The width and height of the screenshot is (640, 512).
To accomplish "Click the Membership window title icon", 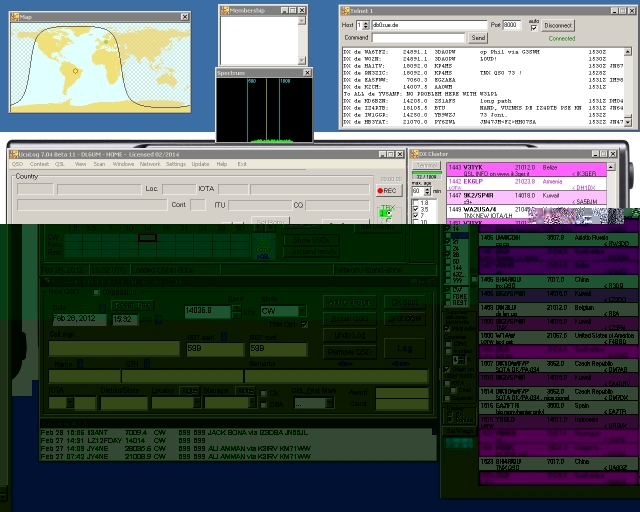I will tap(224, 10).
